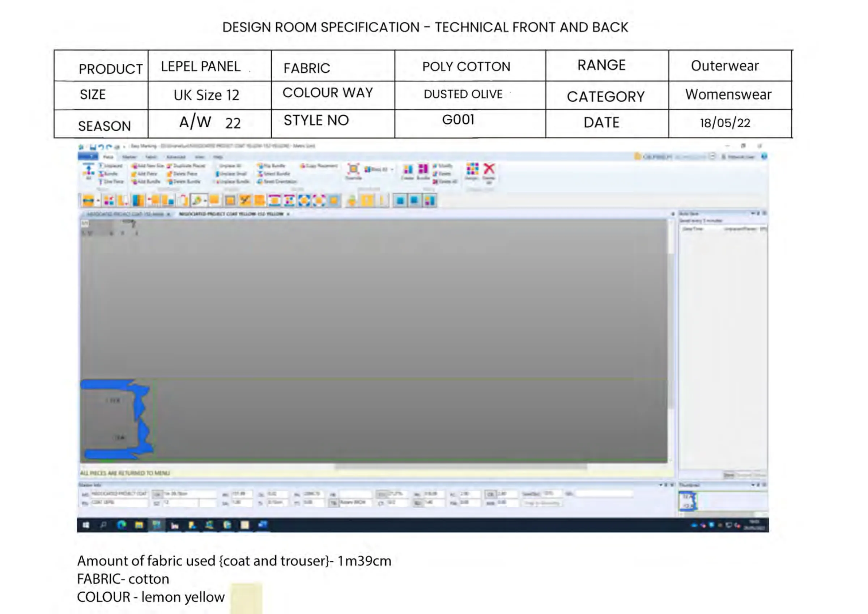Screen dimensions: 868x614
Task: Open dropdown next to magnifier toolbar icon
Action: pos(205,200)
